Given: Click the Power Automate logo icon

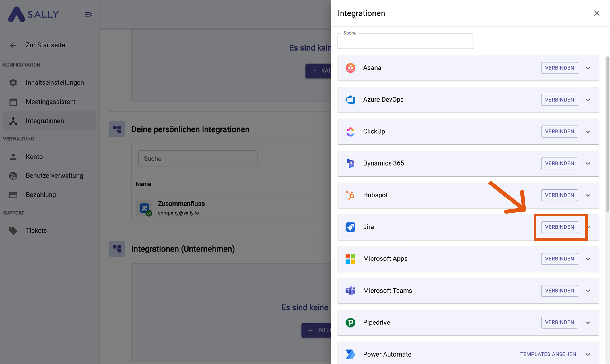Looking at the screenshot, I should [x=350, y=354].
